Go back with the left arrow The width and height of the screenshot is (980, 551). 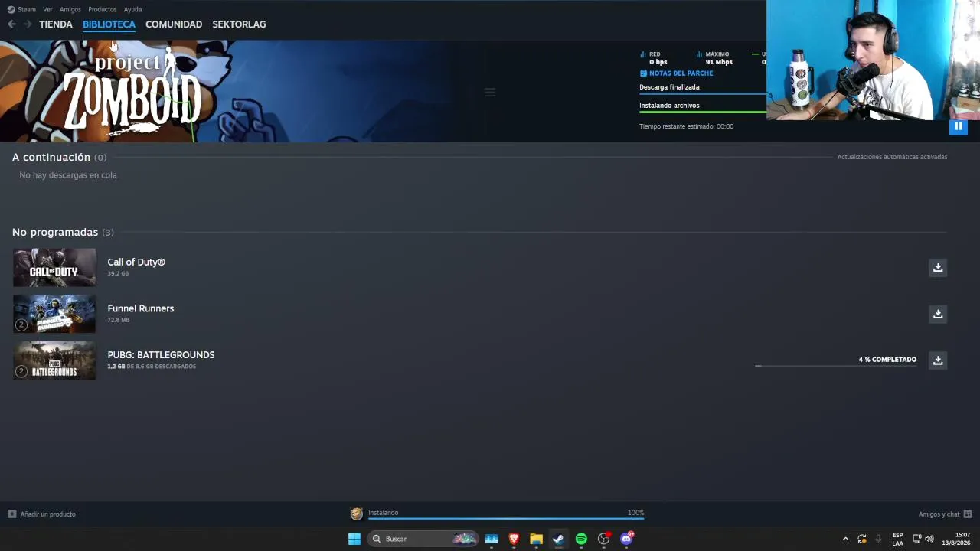(x=11, y=24)
